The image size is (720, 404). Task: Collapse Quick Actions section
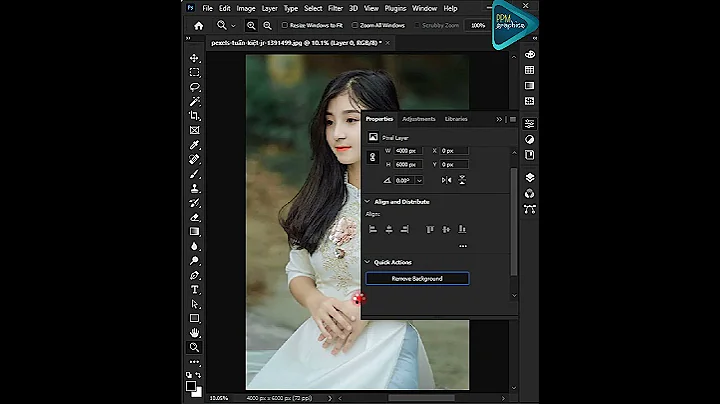point(367,262)
